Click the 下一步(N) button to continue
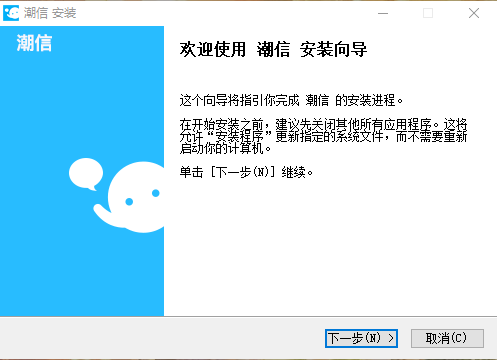The width and height of the screenshot is (497, 360). pyautogui.click(x=361, y=338)
